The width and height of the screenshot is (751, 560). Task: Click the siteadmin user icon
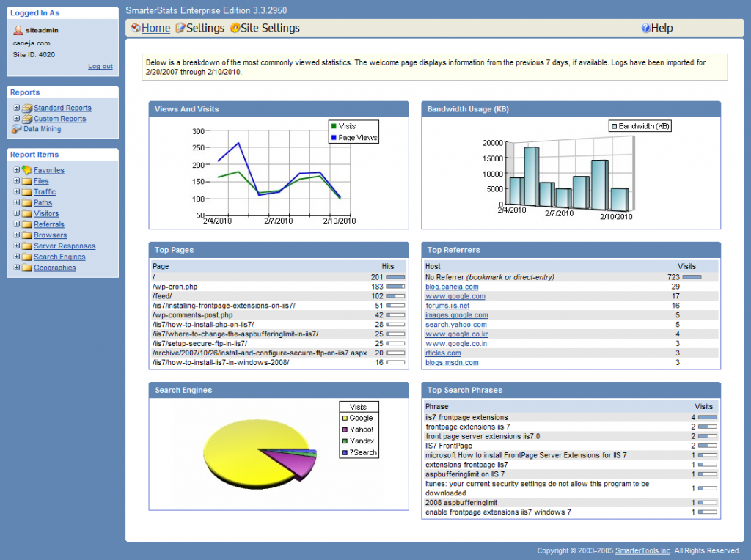point(18,30)
